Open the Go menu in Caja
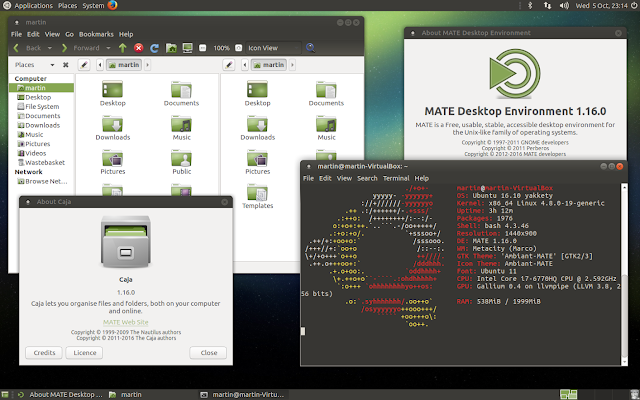This screenshot has width=640, height=400. coord(69,34)
